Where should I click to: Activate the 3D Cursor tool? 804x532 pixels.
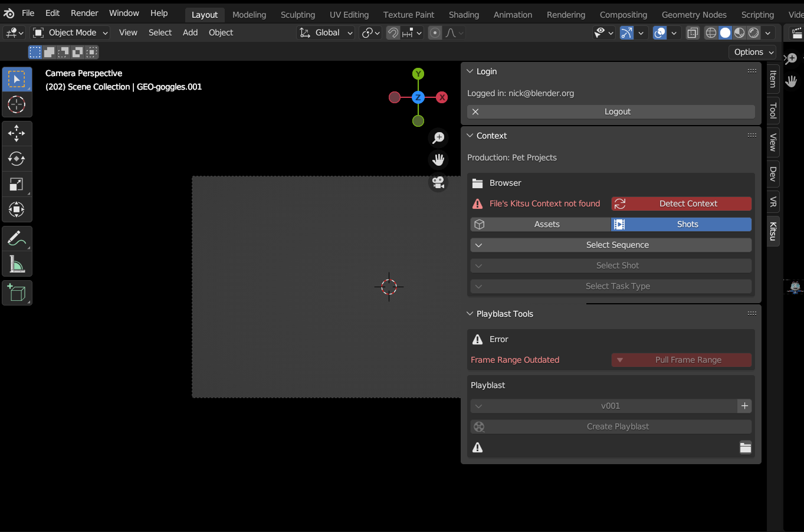tap(17, 105)
